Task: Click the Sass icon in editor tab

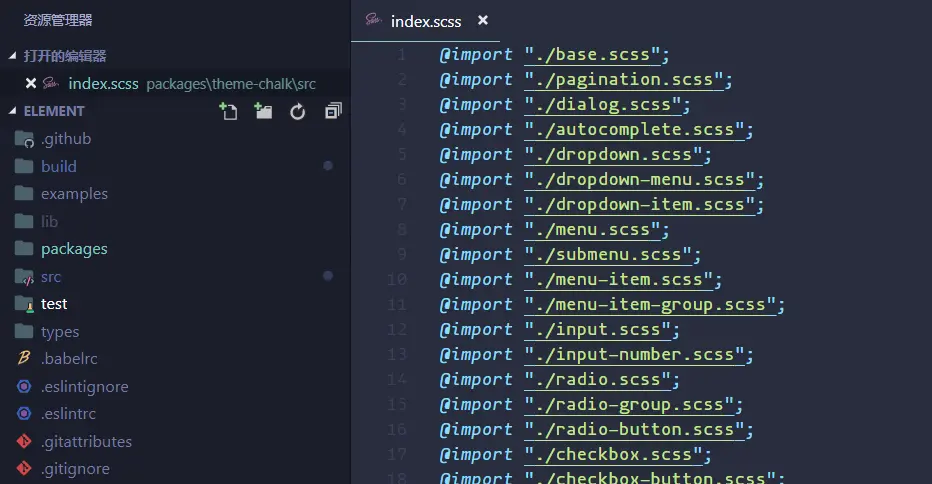Action: coord(373,20)
